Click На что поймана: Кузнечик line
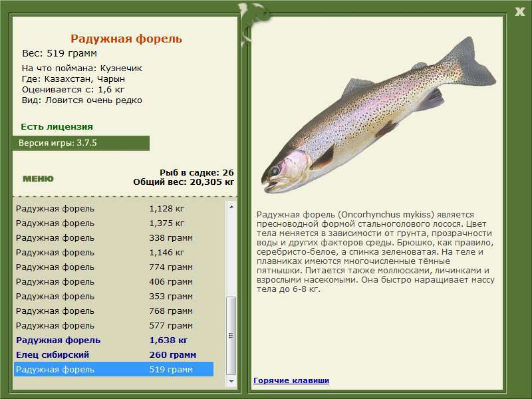This screenshot has width=532, height=399. (x=82, y=68)
